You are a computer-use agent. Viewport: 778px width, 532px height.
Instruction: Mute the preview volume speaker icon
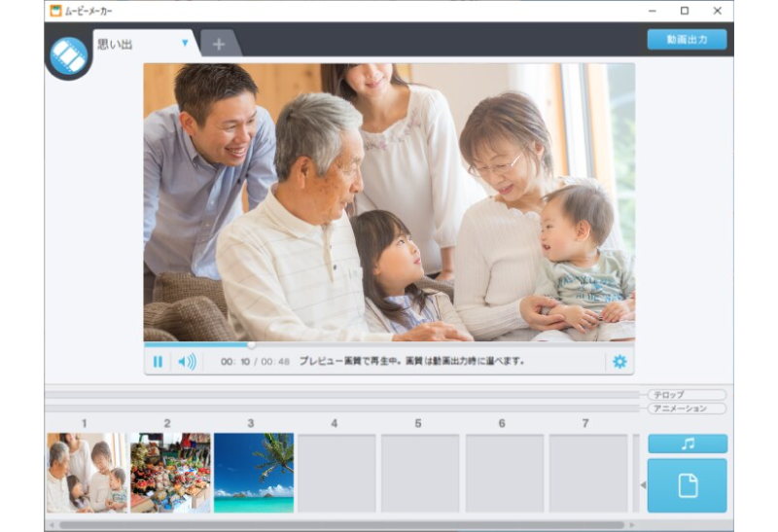coord(186,362)
